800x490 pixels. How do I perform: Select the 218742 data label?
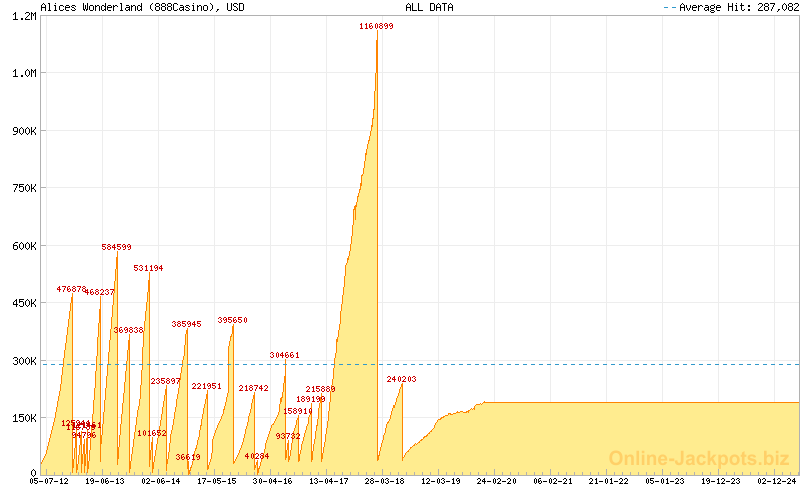pos(253,388)
